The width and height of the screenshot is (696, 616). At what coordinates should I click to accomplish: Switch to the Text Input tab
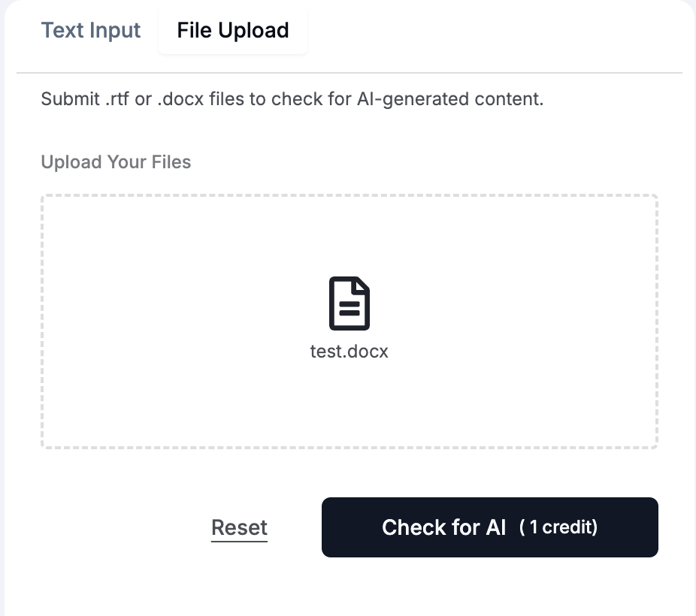click(x=90, y=30)
